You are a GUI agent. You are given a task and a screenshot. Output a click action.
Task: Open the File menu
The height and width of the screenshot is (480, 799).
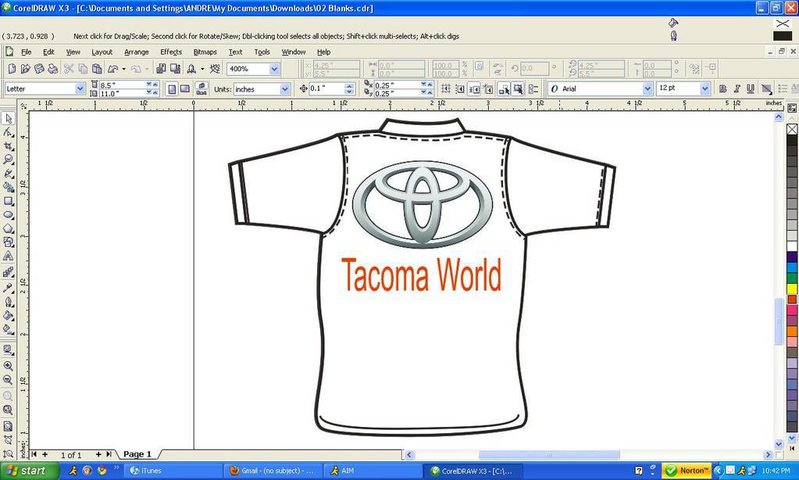pyautogui.click(x=26, y=52)
